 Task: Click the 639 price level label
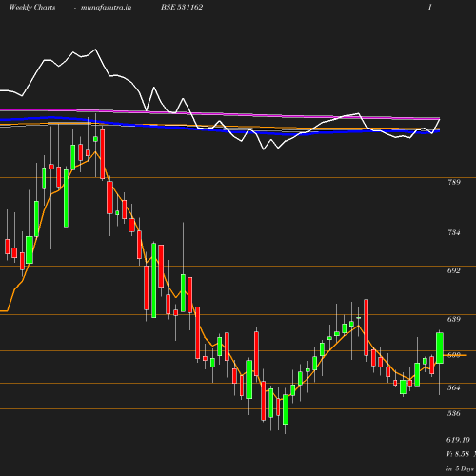454,319
